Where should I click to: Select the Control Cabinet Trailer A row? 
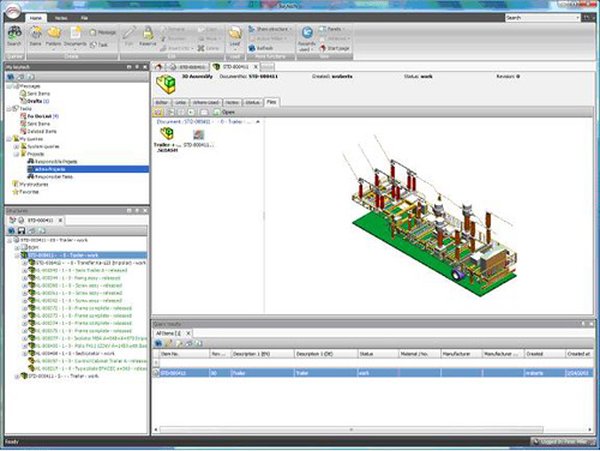(x=88, y=361)
